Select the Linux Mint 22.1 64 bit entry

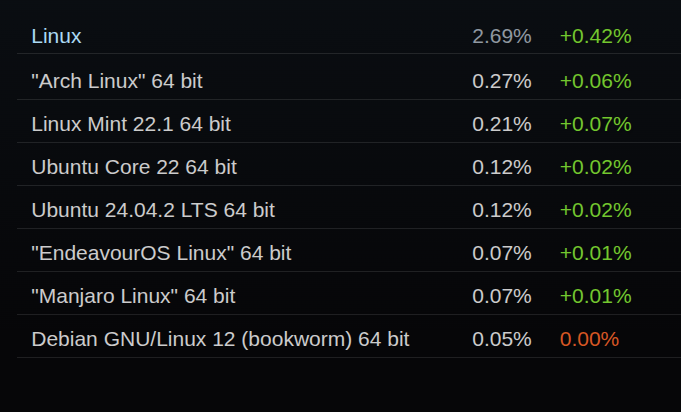[131, 124]
